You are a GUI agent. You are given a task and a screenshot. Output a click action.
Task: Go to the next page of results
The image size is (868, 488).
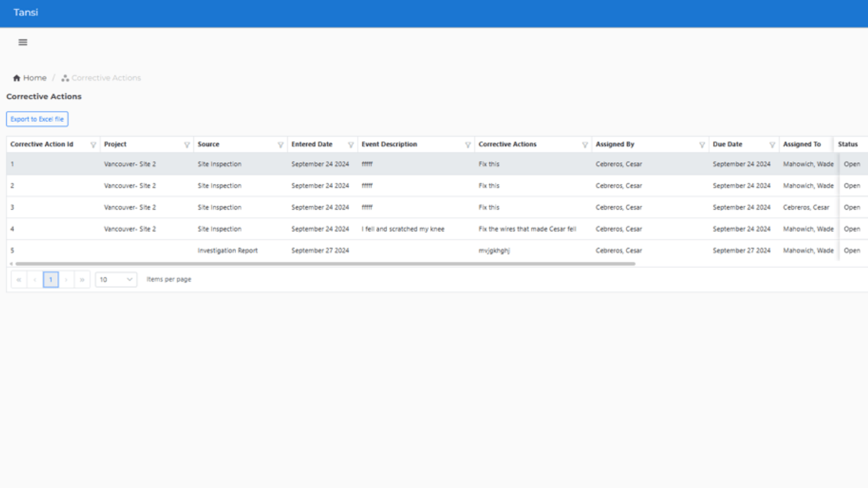point(67,279)
